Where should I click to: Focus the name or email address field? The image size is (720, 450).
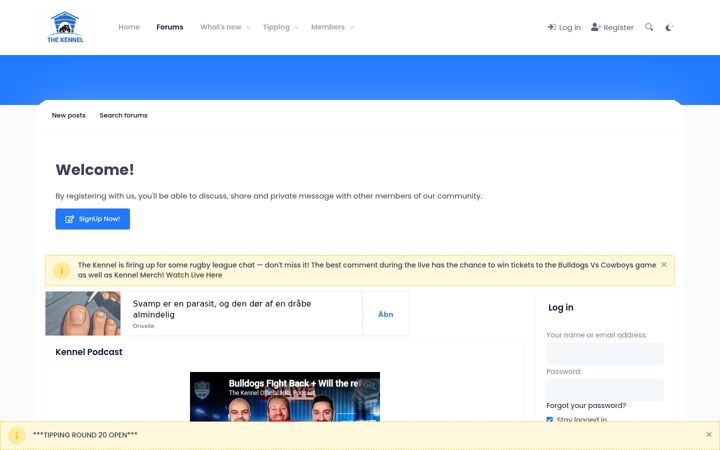click(x=605, y=354)
